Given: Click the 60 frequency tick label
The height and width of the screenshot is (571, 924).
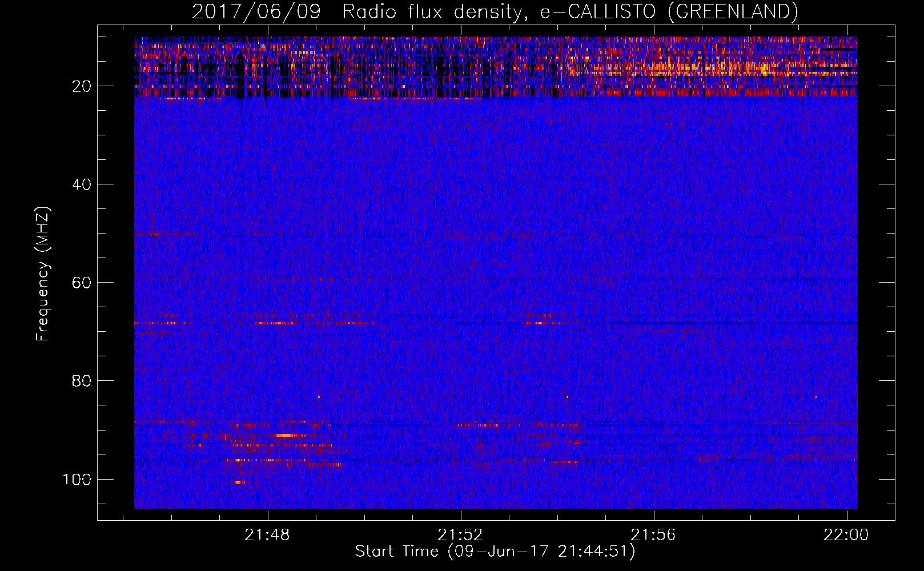Looking at the screenshot, I should pyautogui.click(x=82, y=283).
